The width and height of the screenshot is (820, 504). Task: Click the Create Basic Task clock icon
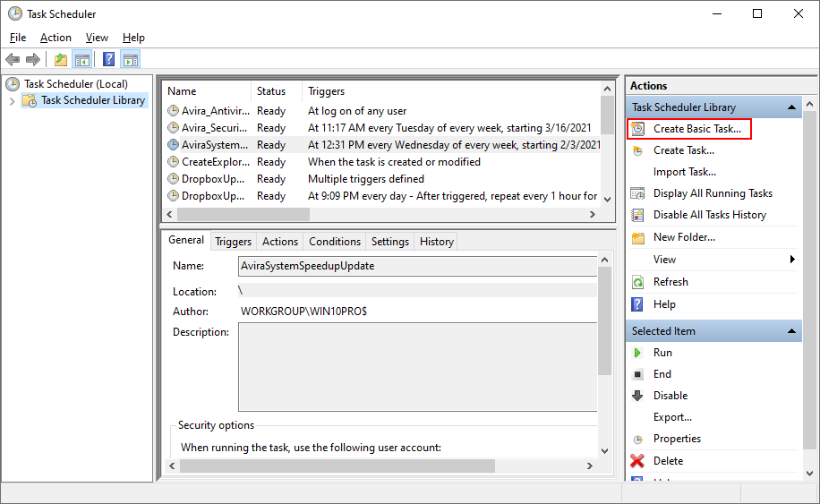pyautogui.click(x=637, y=129)
